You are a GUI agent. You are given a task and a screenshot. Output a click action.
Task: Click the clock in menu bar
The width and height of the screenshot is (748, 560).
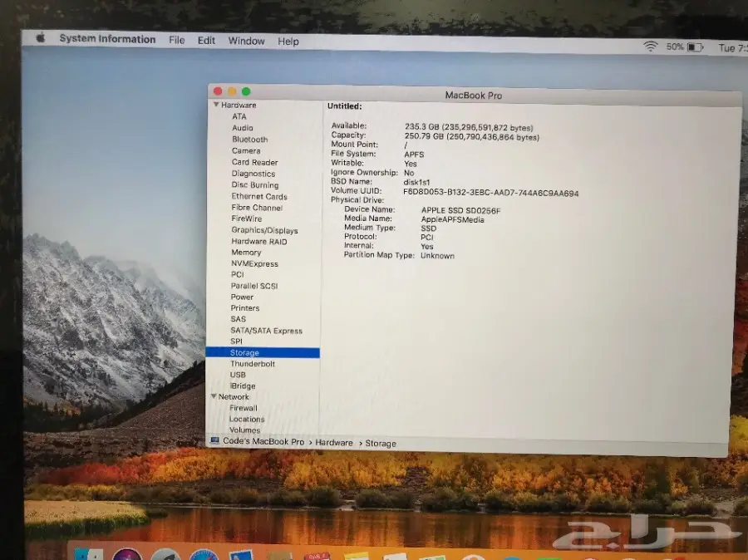733,47
